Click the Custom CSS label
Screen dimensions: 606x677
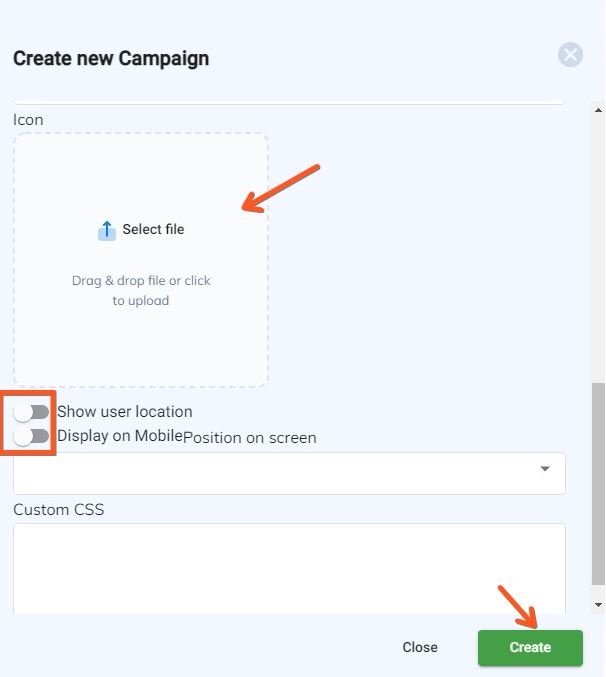click(59, 509)
